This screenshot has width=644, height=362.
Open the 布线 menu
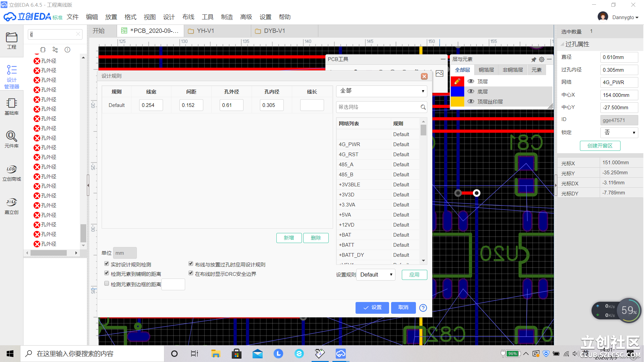(188, 17)
